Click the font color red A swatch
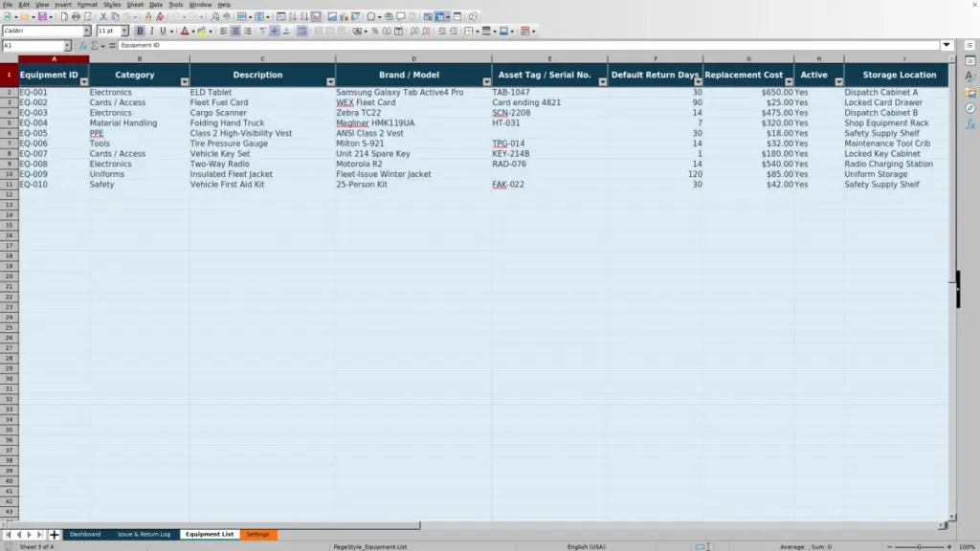This screenshot has width=980, height=551. point(185,32)
